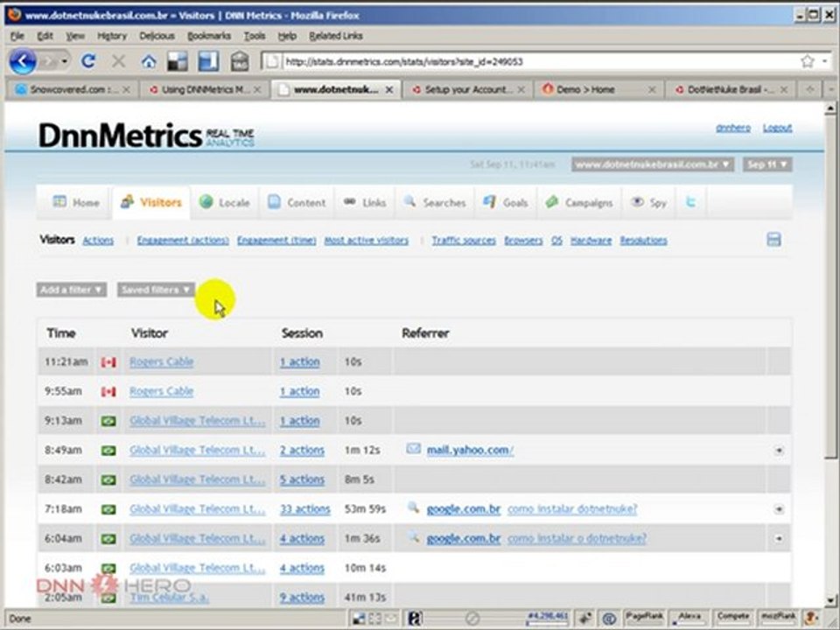Expand details arrow in the 7:18am row
The image size is (840, 630).
tap(779, 509)
